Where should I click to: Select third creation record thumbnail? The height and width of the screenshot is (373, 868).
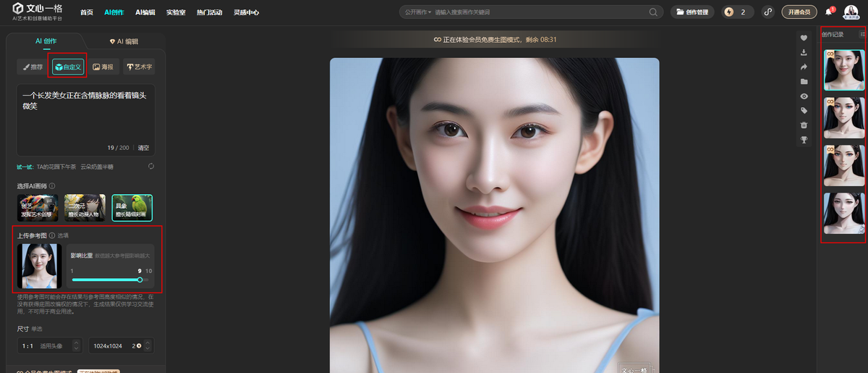pyautogui.click(x=844, y=165)
